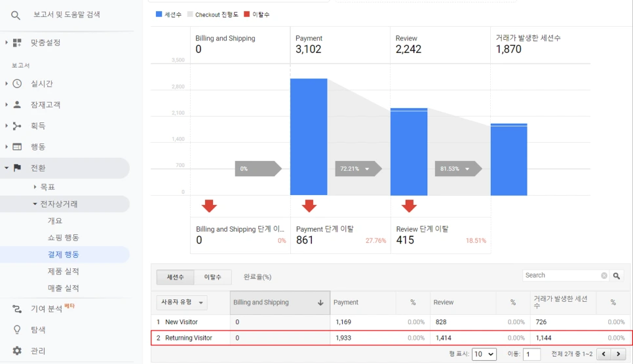Image resolution: width=633 pixels, height=364 pixels.
Task: Click the Returning Visitor row label
Action: (x=189, y=338)
